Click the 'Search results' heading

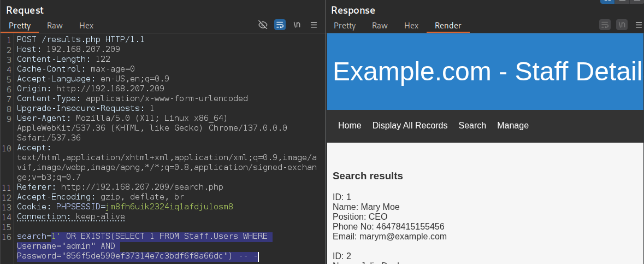(x=368, y=176)
